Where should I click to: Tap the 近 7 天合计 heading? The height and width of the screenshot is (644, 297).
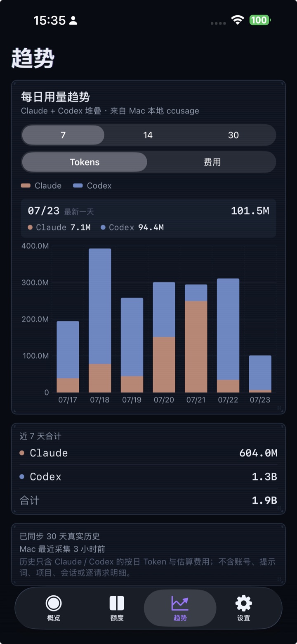[x=40, y=436]
